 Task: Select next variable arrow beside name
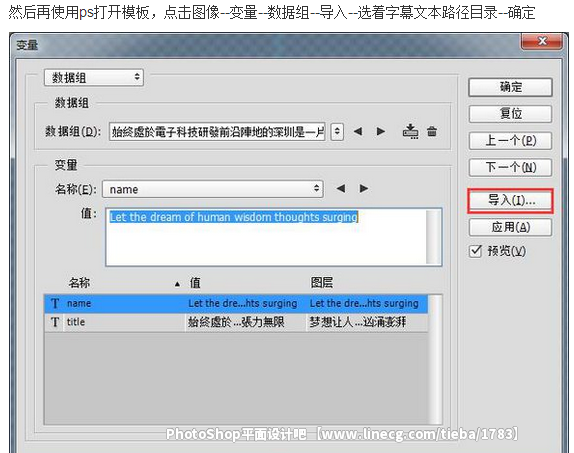click(x=364, y=189)
